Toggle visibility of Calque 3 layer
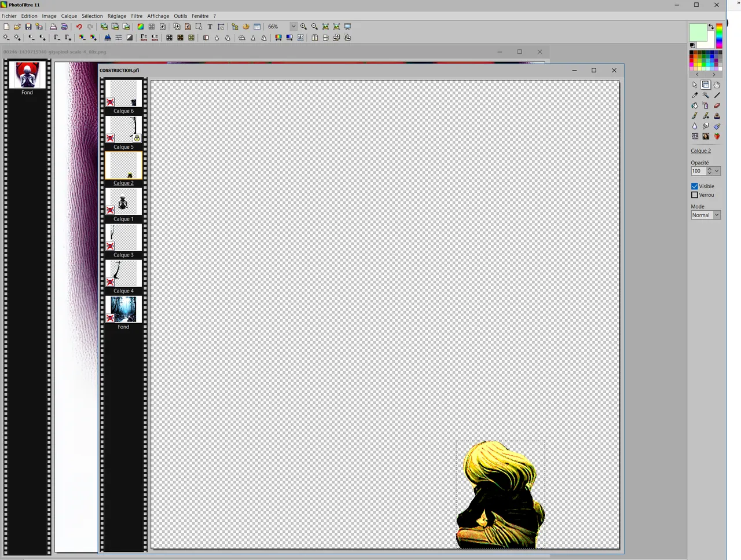 110,246
